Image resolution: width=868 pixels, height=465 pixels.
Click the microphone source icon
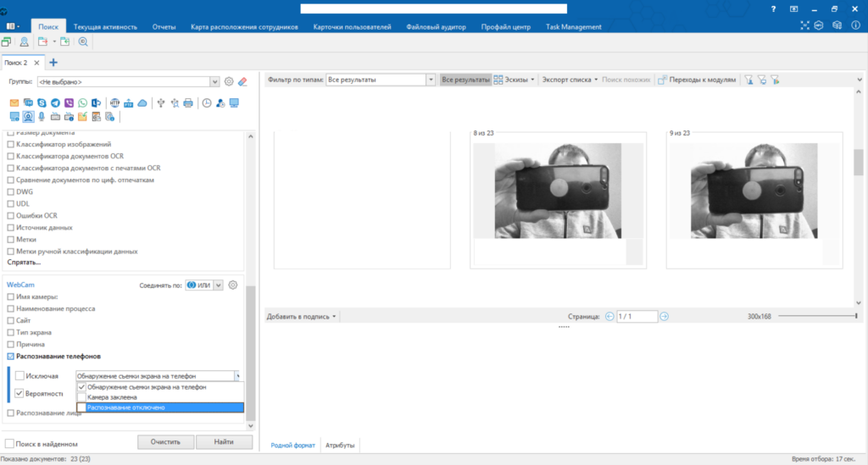[x=42, y=116]
